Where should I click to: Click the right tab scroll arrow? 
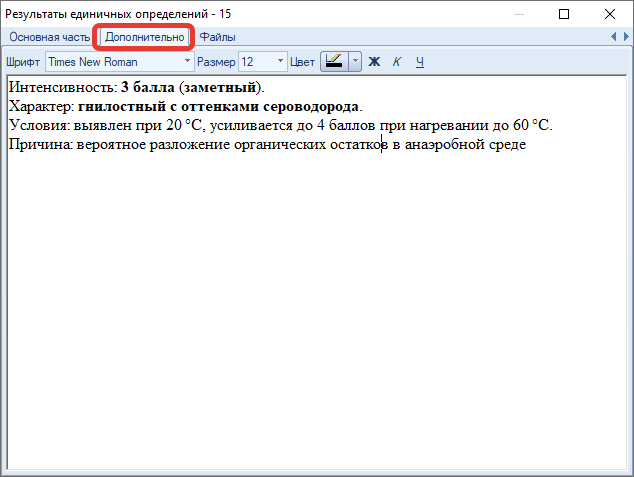click(x=626, y=37)
